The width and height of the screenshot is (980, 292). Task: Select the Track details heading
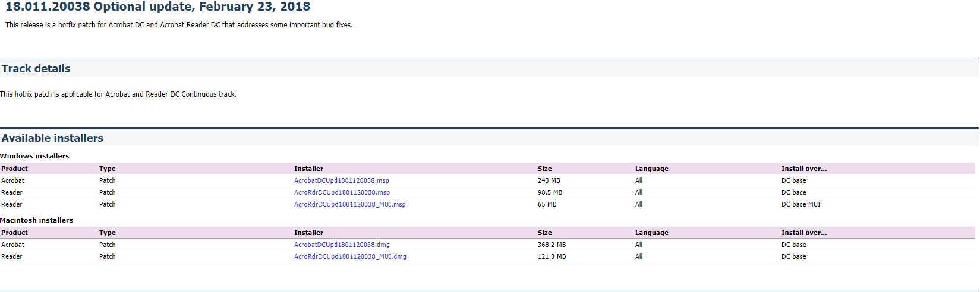tap(36, 69)
